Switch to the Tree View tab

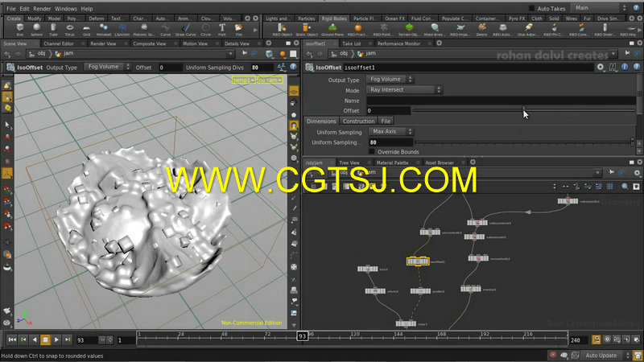tap(349, 163)
